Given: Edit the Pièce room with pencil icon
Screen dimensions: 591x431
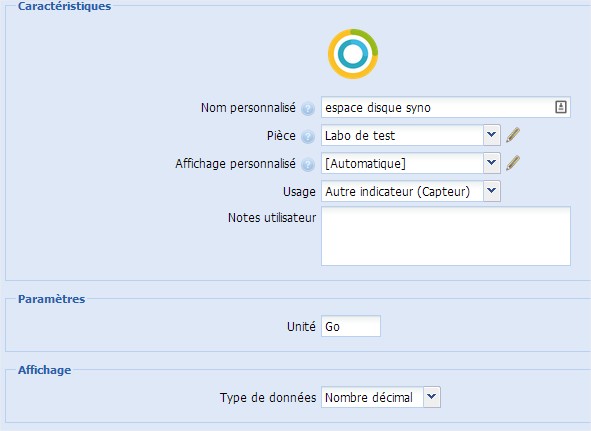Looking at the screenshot, I should pyautogui.click(x=513, y=135).
